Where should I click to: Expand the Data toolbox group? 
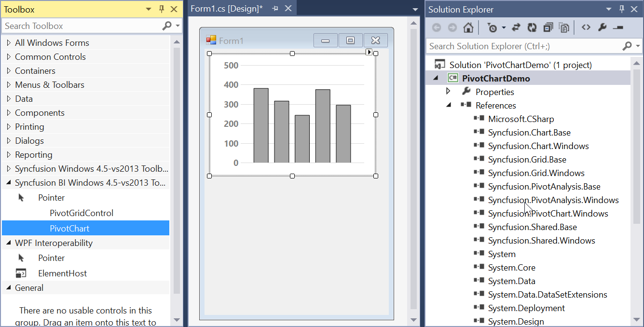click(x=9, y=99)
